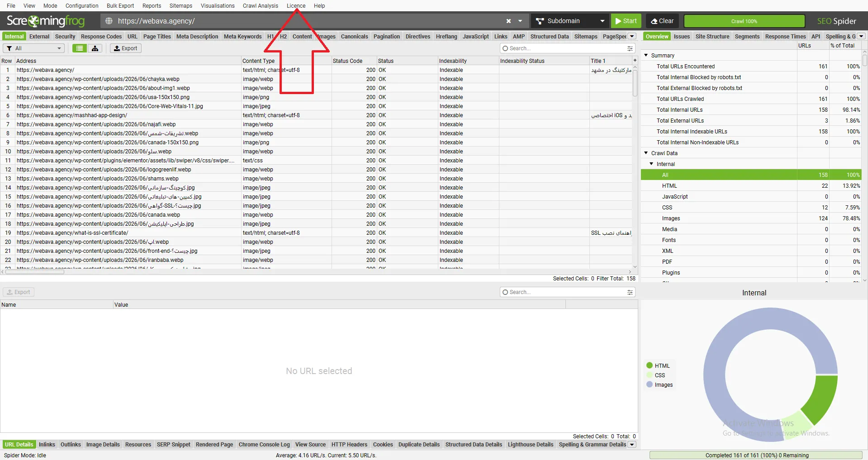The width and height of the screenshot is (868, 460).
Task: Show more tabs via overflow arrow after PageSpeed
Action: (x=632, y=36)
